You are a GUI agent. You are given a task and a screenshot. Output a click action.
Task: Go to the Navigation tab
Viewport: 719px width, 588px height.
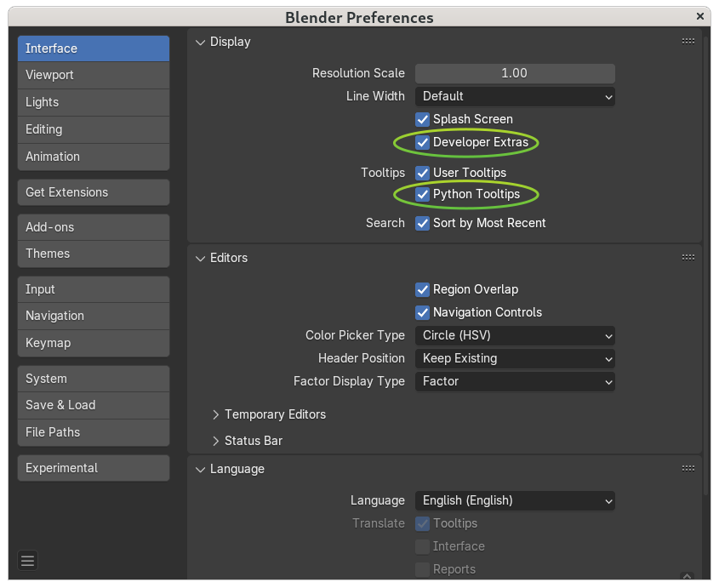94,316
